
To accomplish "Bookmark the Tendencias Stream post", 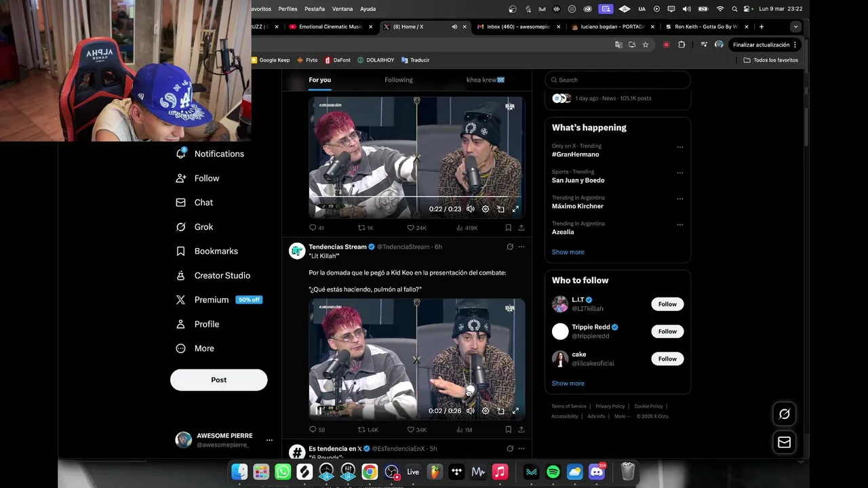I will pyautogui.click(x=508, y=430).
